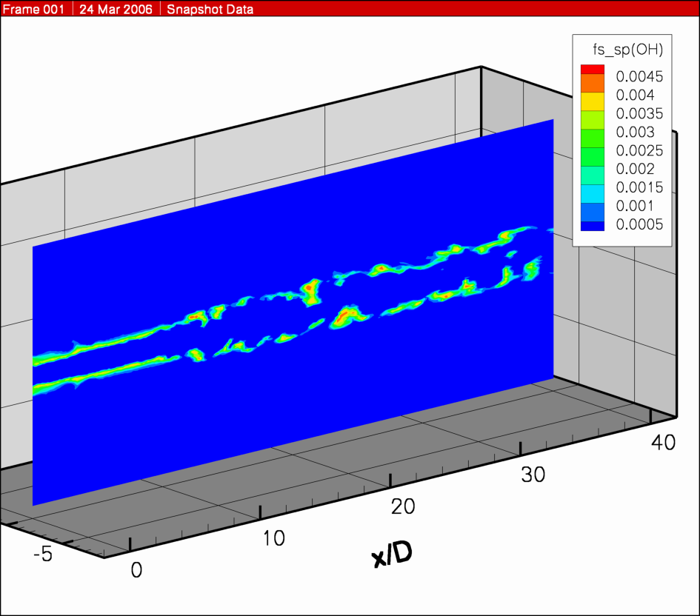Click the axis tick label 10
700x616 pixels.
[274, 538]
